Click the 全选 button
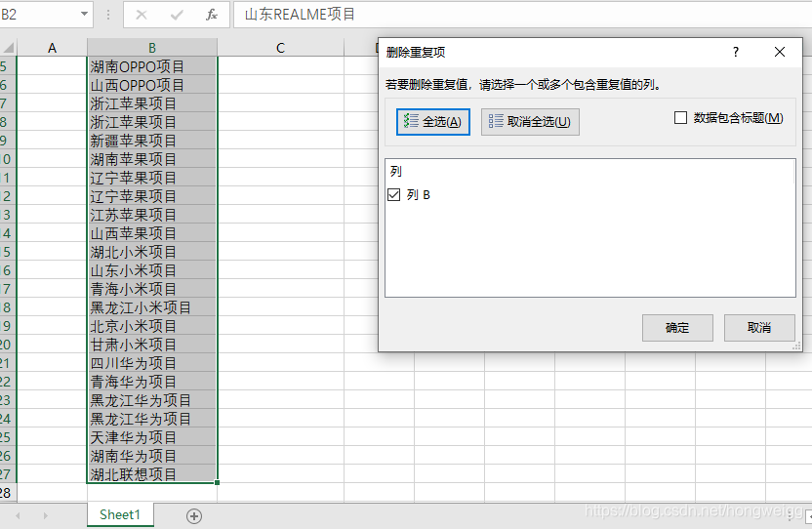Viewport: 812px width, 529px height. 433,122
